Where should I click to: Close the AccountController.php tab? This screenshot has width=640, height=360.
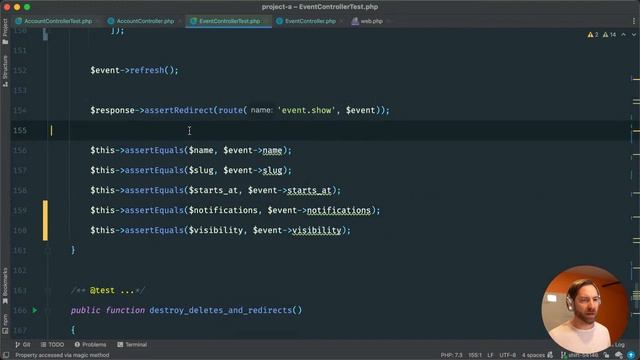[x=180, y=21]
